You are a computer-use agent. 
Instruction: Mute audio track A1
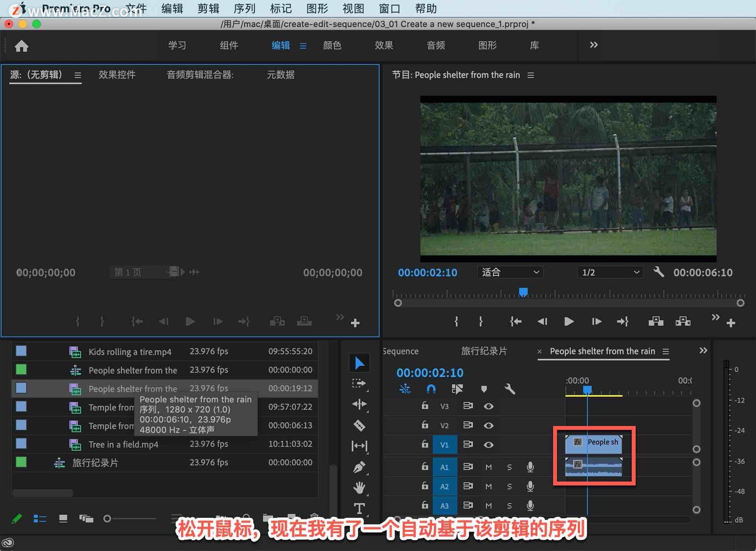(488, 467)
